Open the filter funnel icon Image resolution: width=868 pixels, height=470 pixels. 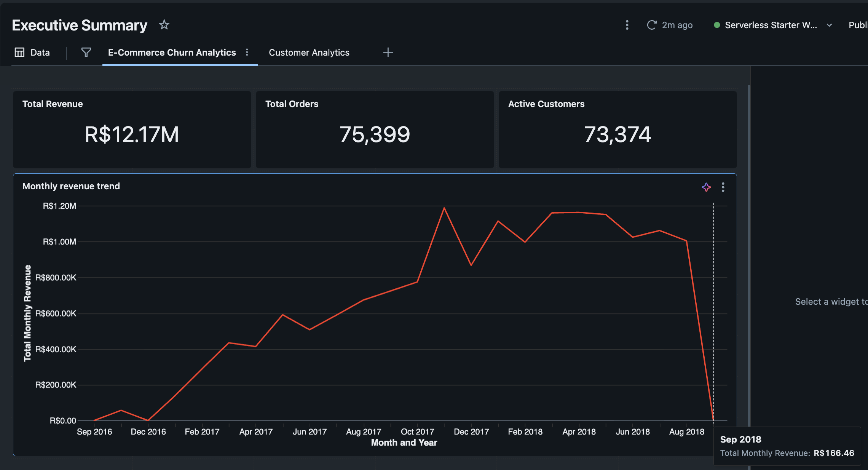coord(86,53)
